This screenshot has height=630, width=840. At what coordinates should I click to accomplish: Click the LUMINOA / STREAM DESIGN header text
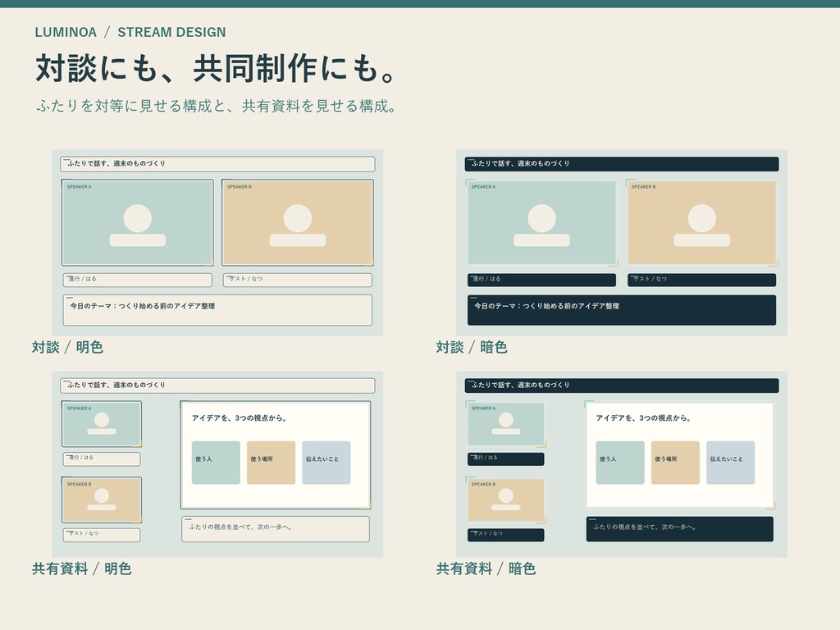pyautogui.click(x=130, y=32)
